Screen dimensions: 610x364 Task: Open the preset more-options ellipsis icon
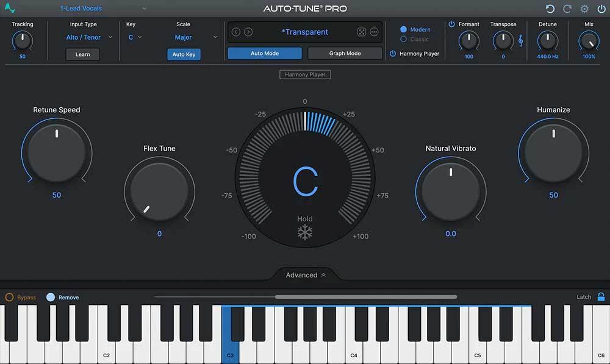[374, 32]
